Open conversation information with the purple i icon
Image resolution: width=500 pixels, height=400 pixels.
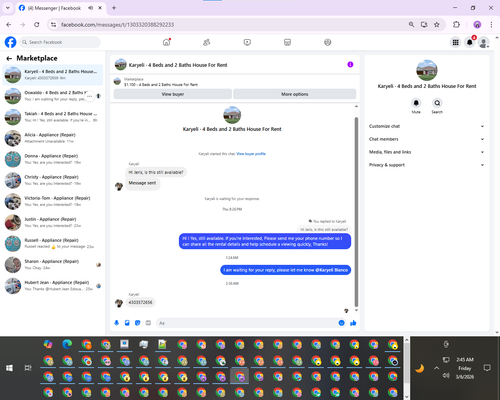click(x=350, y=65)
